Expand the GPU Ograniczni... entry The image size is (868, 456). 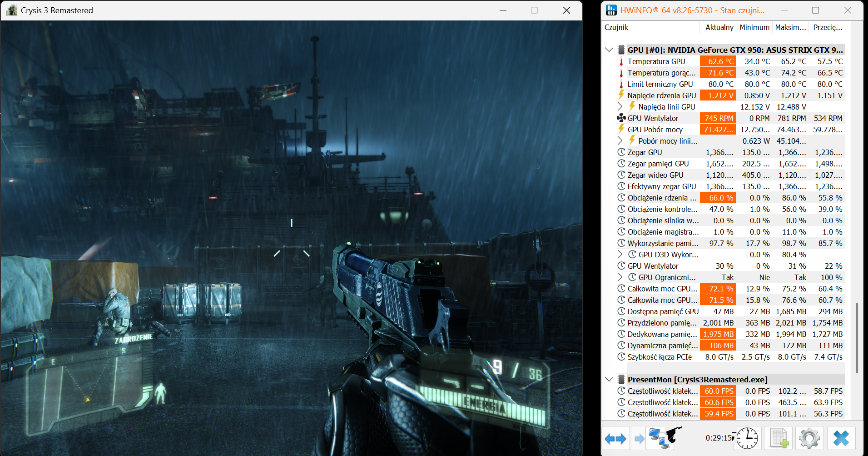(x=620, y=277)
